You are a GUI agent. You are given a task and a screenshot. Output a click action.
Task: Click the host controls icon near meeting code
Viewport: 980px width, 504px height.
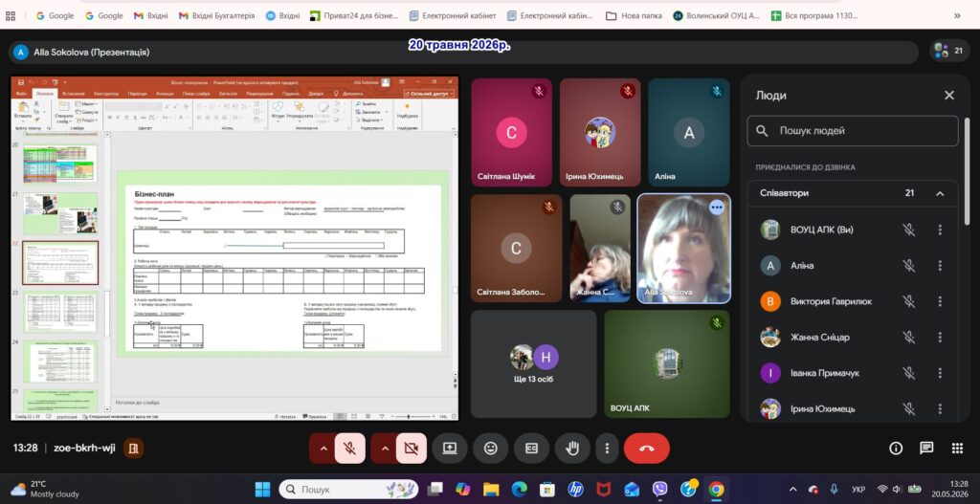pos(133,449)
